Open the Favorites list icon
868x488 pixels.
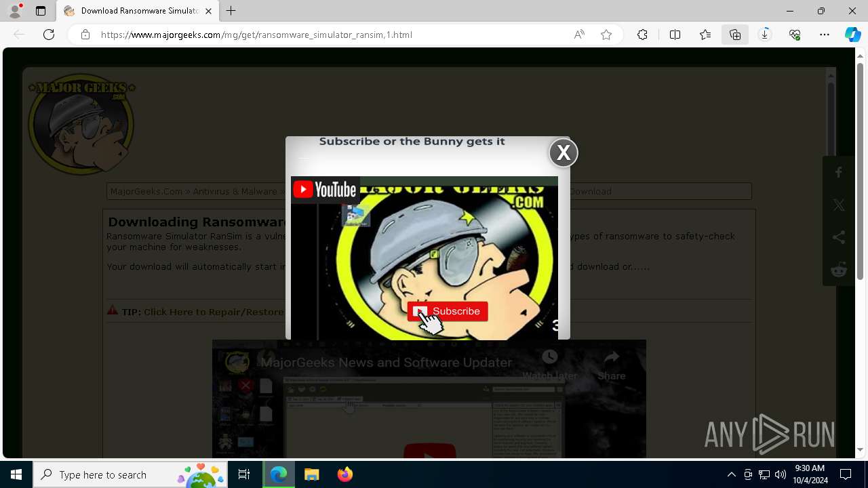click(705, 35)
